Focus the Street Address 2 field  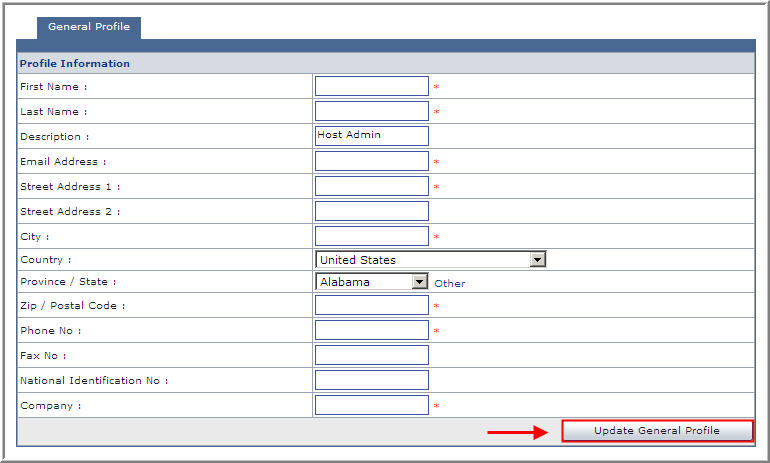[x=371, y=211]
